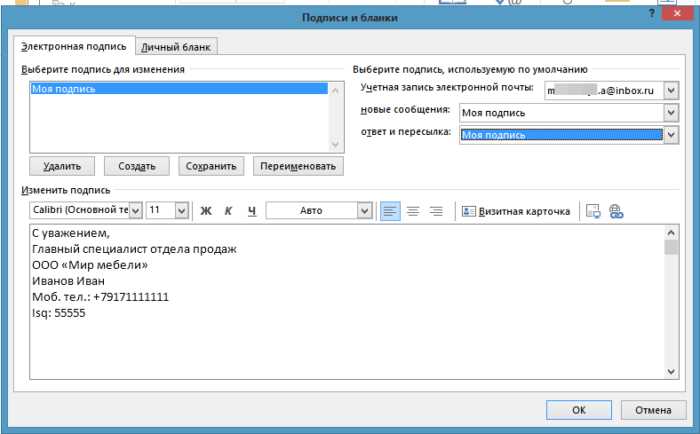Click signature list scroll down arrow
Image resolution: width=700 pixels, height=434 pixels.
coord(336,144)
